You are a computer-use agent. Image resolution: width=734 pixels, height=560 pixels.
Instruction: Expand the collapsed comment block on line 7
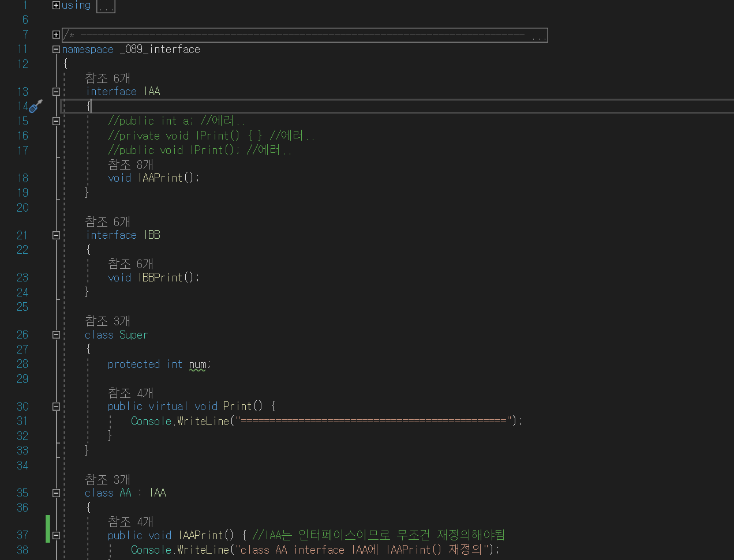[56, 35]
